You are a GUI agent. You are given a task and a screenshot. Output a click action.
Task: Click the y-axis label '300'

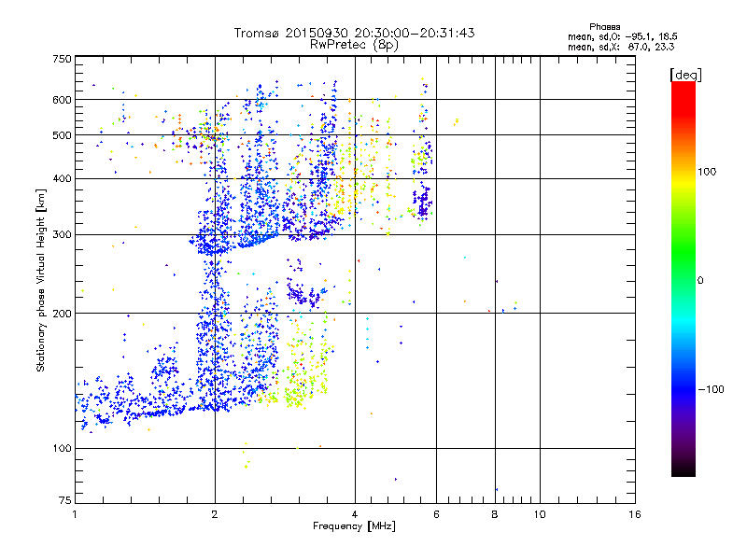coord(62,235)
